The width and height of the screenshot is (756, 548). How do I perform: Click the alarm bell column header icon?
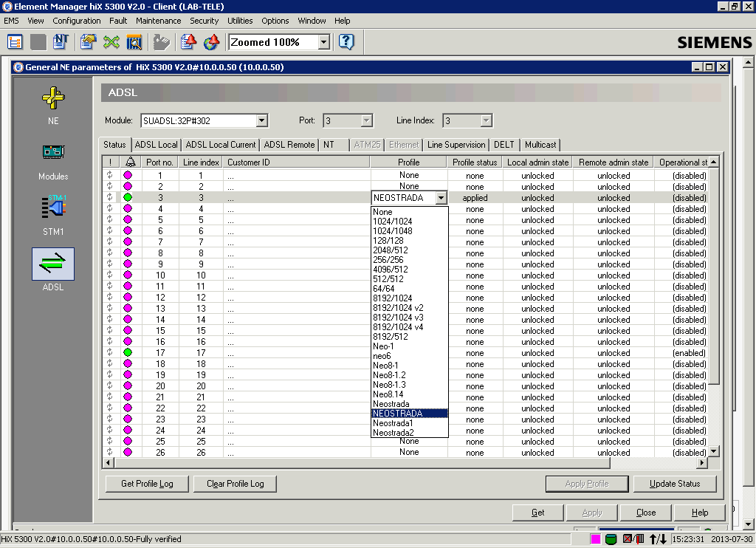131,162
